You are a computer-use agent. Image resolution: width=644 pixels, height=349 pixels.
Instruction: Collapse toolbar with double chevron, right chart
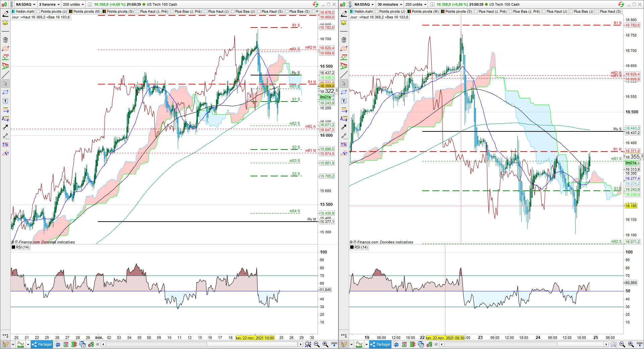pos(436,344)
